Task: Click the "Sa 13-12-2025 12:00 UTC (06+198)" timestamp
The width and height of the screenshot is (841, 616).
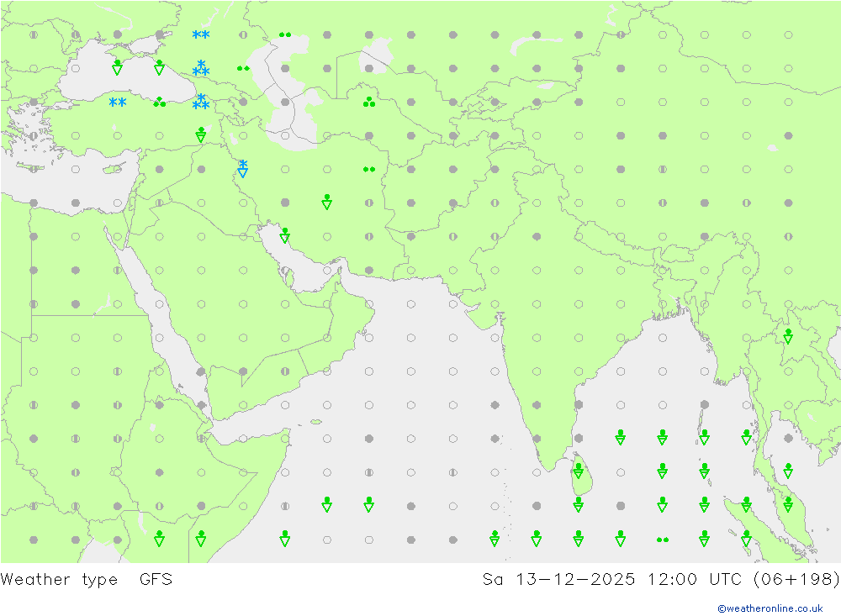Action: coord(661,580)
